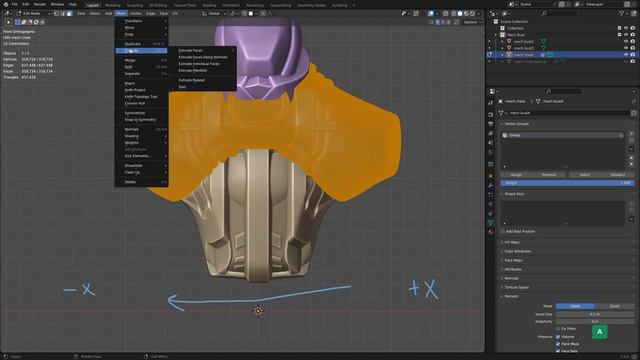Image resolution: width=640 pixels, height=360 pixels.
Task: Switch to material preview shading
Action: (466, 13)
